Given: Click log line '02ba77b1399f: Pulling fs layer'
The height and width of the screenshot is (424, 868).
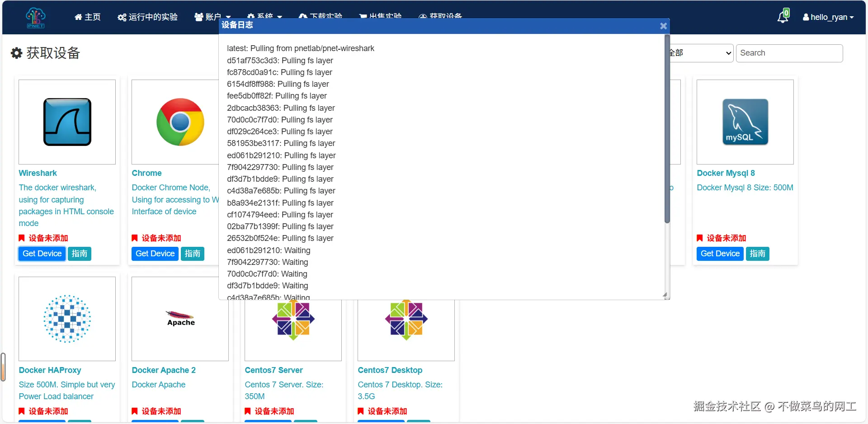Looking at the screenshot, I should tap(280, 226).
